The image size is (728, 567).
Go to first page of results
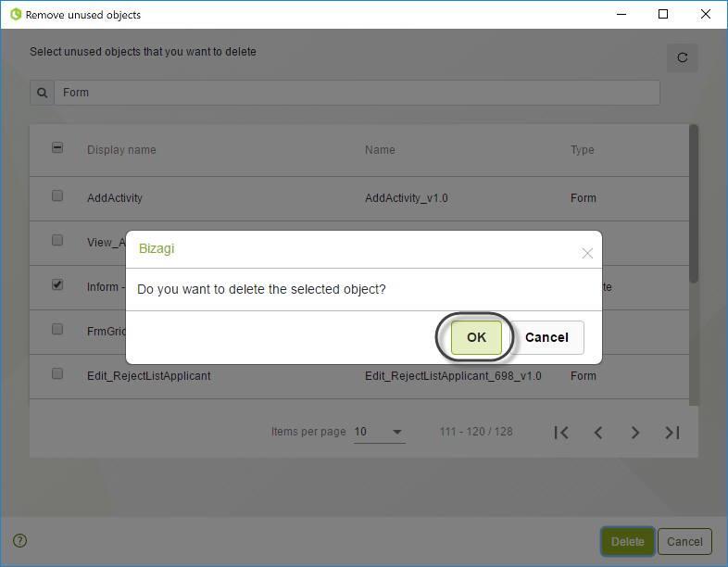tap(561, 433)
